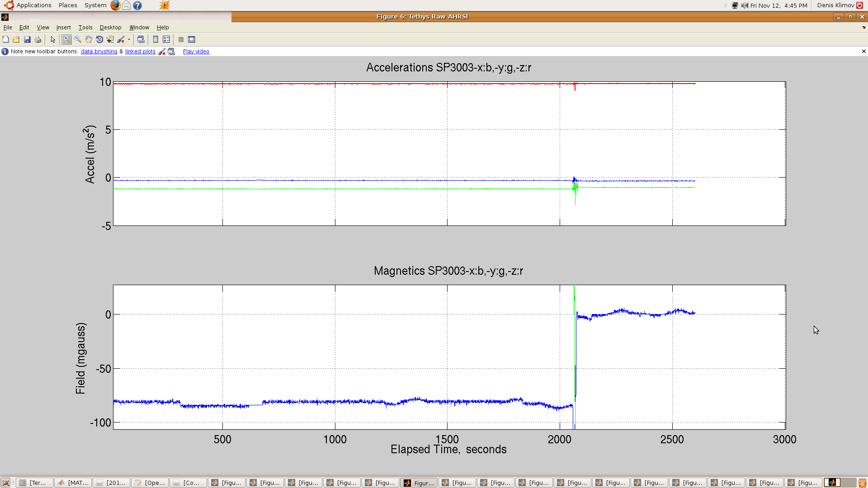Screen dimensions: 868x488
Task: Open the trash icon in bottom panel
Action: (863, 483)
